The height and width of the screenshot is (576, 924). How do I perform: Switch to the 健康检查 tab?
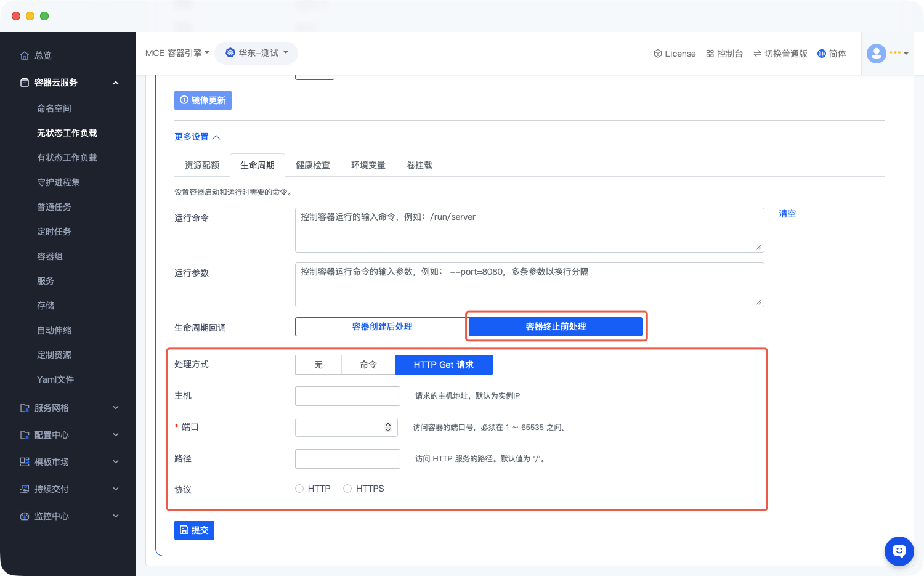[x=312, y=165]
